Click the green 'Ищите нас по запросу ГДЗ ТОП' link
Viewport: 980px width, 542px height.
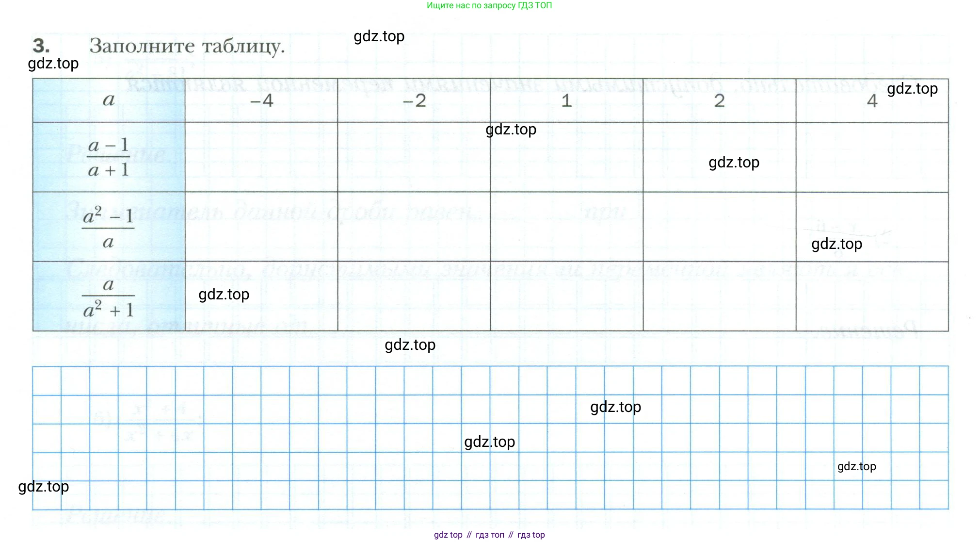pyautogui.click(x=489, y=5)
